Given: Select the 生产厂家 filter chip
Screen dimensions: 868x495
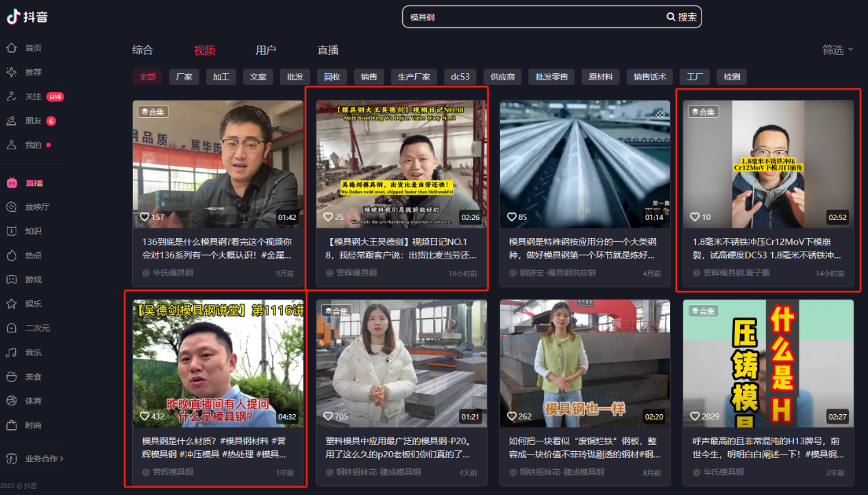Looking at the screenshot, I should point(414,77).
